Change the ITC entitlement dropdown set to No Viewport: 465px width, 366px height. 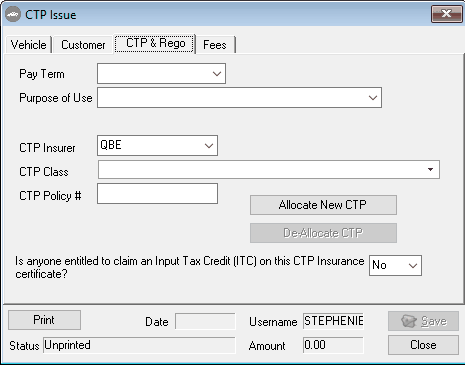[395, 265]
